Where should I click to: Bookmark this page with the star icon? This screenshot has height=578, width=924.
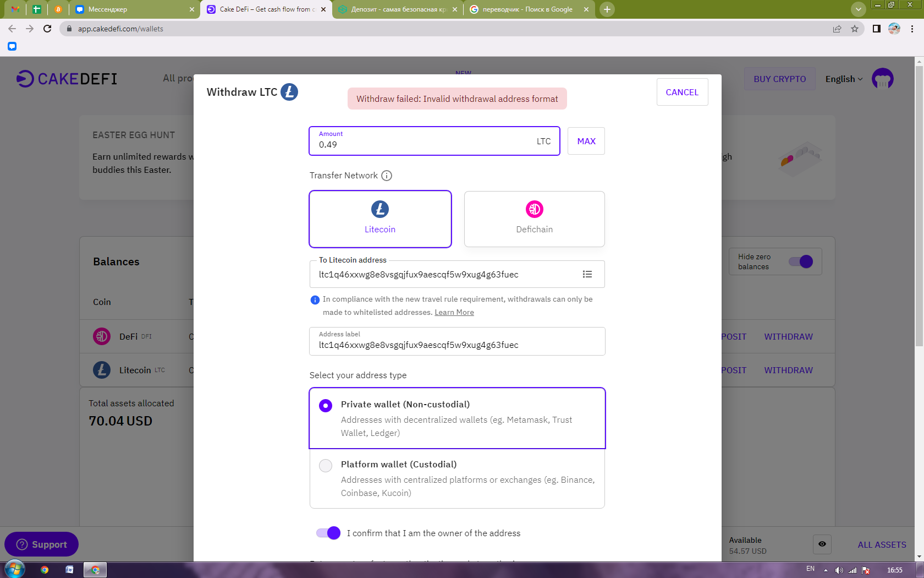click(855, 29)
